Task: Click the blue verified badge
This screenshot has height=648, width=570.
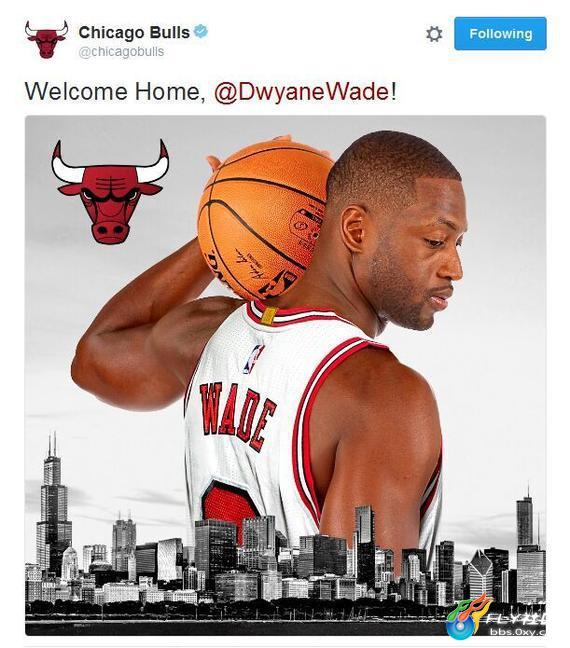Action: pos(200,31)
